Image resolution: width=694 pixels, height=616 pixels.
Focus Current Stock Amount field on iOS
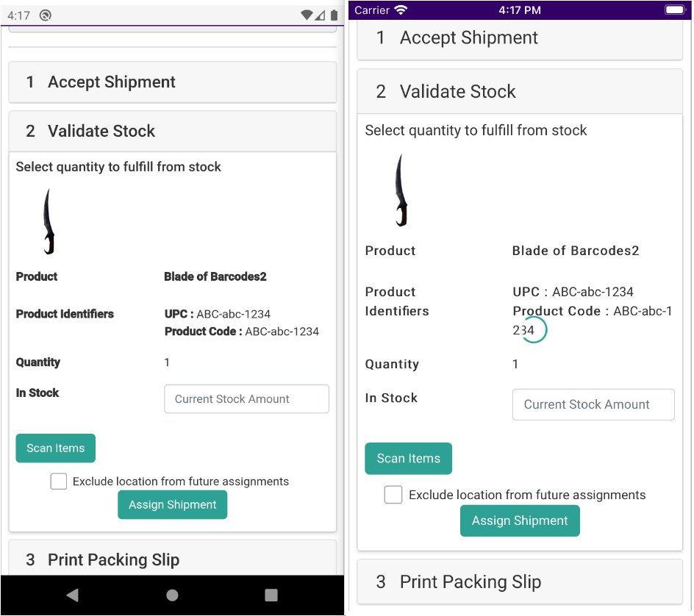(593, 404)
